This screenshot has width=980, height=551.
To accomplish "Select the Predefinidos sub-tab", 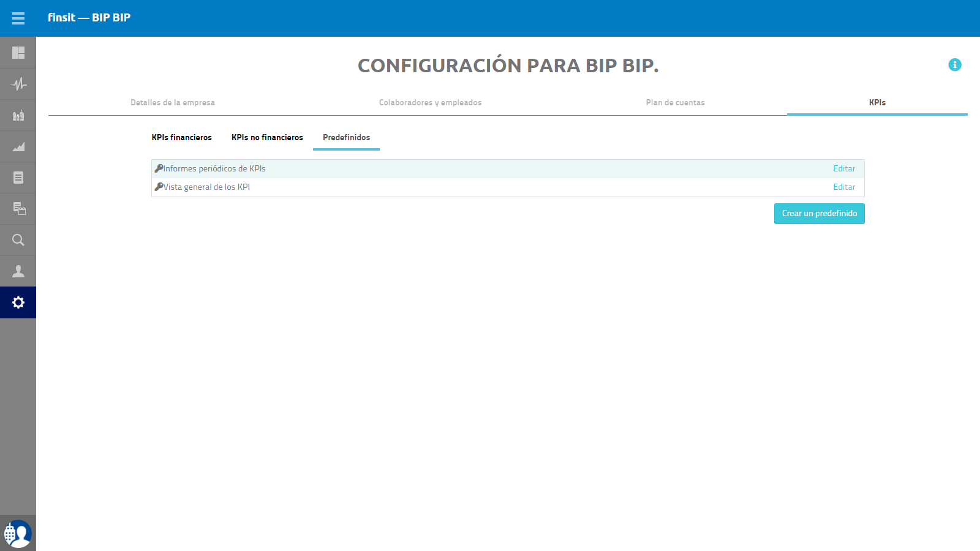I will coord(347,138).
